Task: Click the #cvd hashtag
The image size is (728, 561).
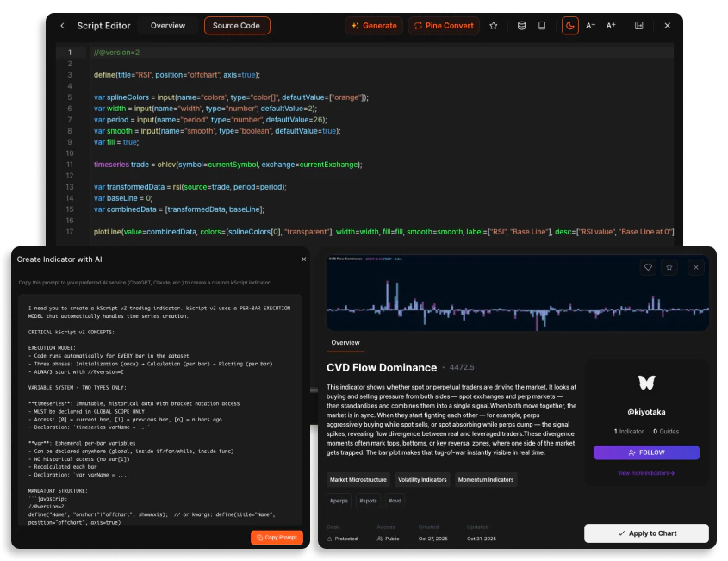Action: click(395, 501)
